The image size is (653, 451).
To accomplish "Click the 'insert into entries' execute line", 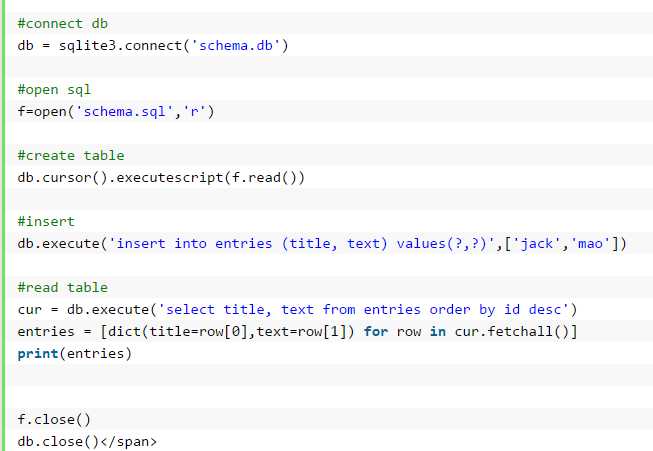I will (x=322, y=244).
